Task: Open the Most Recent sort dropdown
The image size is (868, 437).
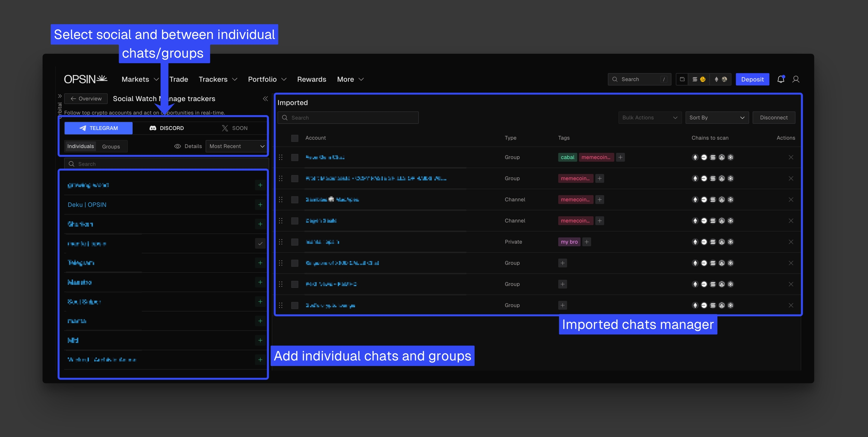Action: (237, 146)
